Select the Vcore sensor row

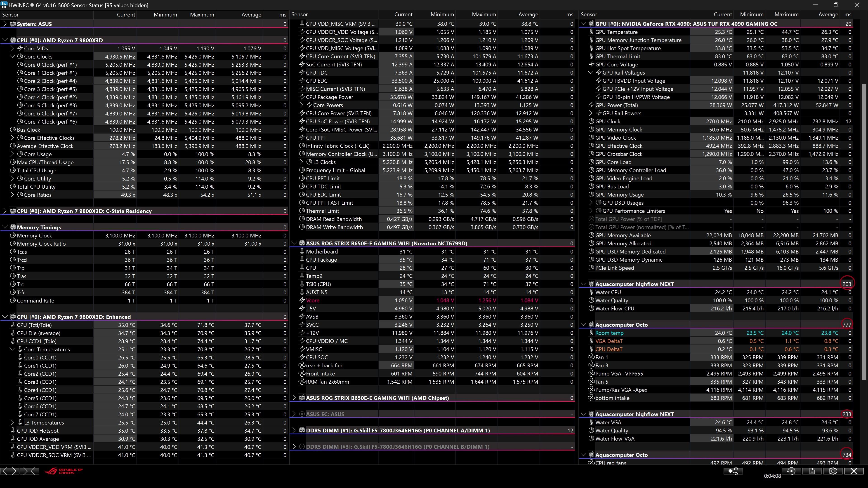click(432, 300)
